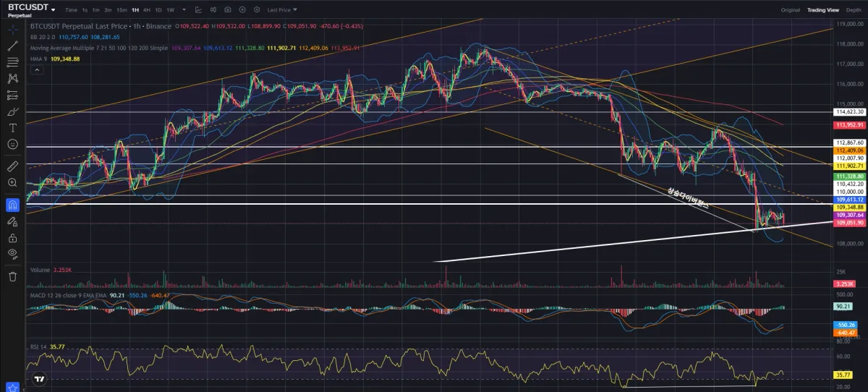868x392 pixels.
Task: Open the brush drawing tool
Action: point(12,111)
